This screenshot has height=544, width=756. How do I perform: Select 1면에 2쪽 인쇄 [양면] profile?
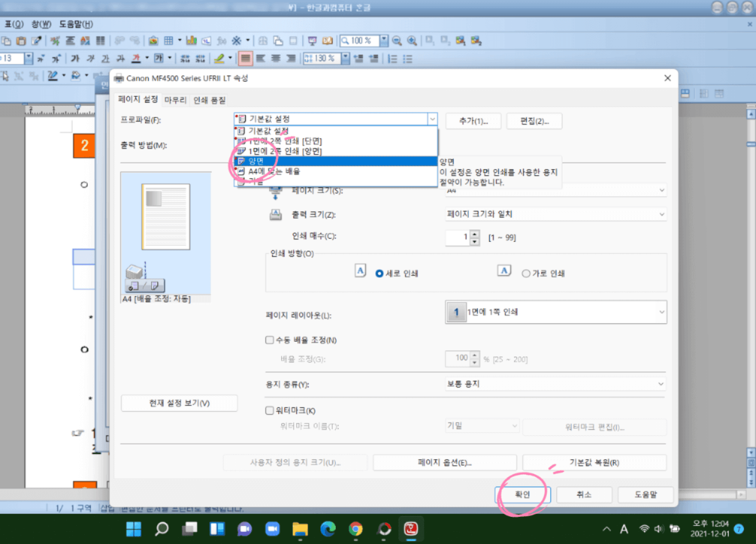point(336,151)
